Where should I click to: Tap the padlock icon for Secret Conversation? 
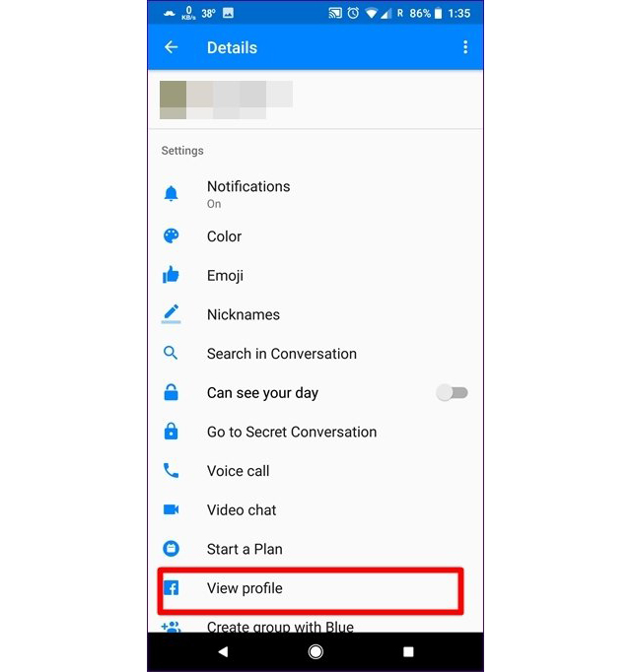[172, 432]
